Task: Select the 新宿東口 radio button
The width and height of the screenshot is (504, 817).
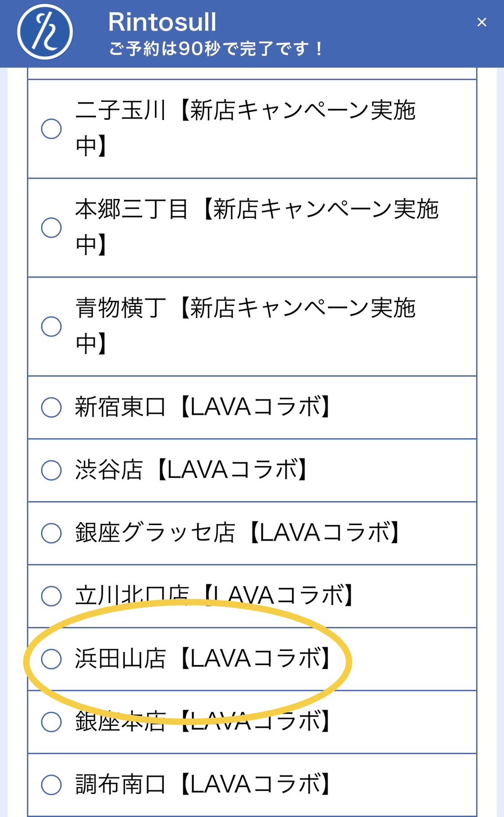Action: [x=51, y=407]
